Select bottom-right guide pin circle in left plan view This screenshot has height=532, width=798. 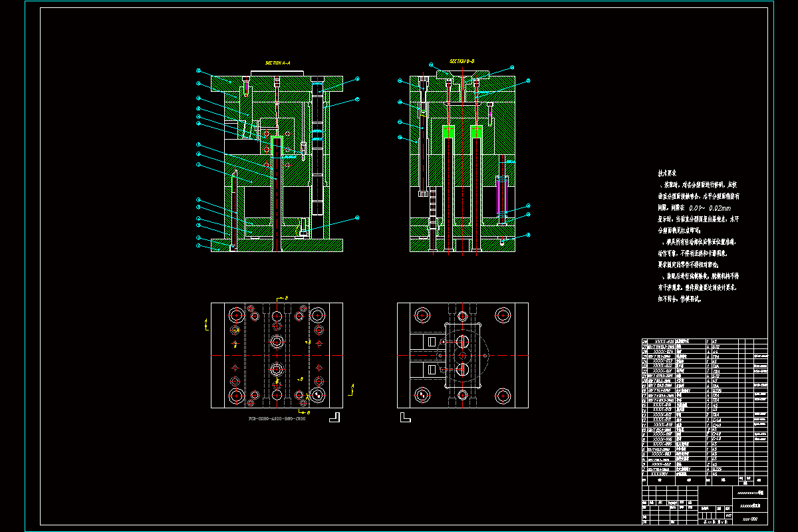click(x=318, y=396)
